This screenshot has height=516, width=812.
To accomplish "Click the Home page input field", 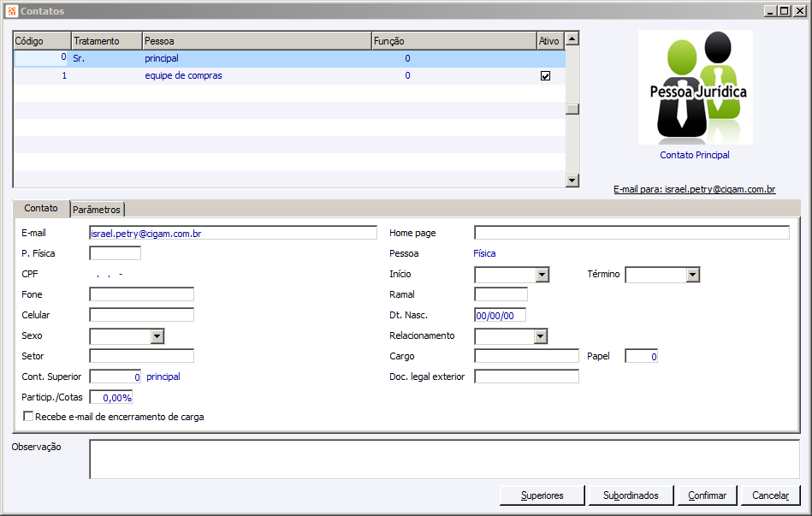I will pos(631,233).
